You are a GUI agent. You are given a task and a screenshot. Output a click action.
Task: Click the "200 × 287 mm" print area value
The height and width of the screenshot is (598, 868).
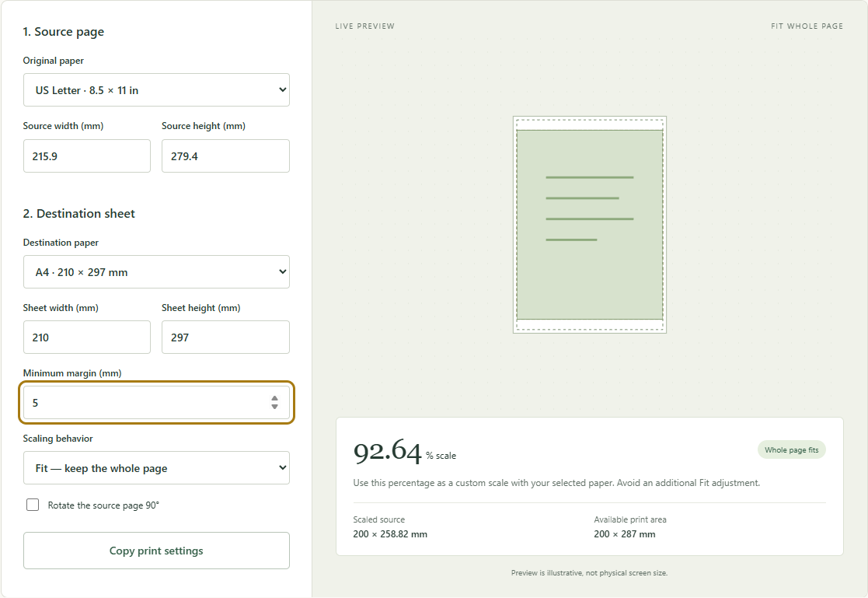tap(625, 534)
